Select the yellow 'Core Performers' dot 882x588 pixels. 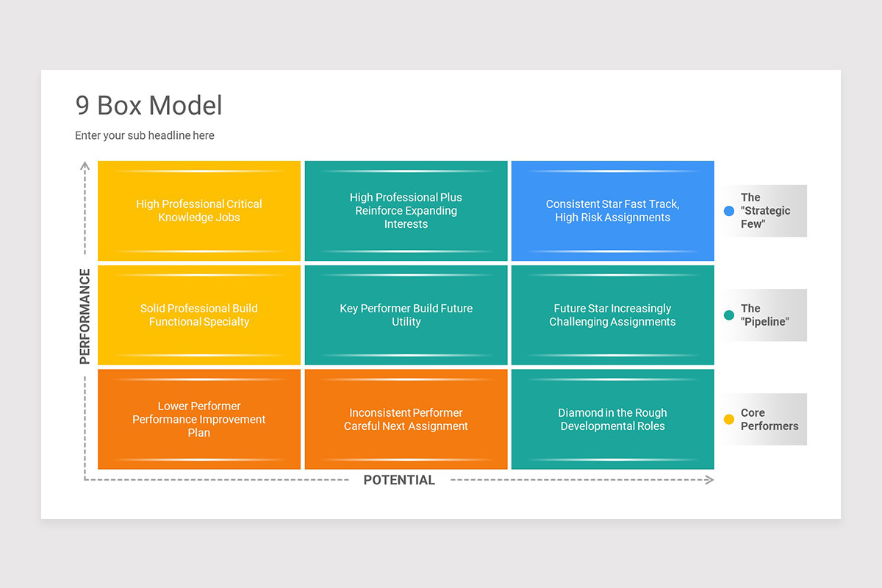coord(728,419)
